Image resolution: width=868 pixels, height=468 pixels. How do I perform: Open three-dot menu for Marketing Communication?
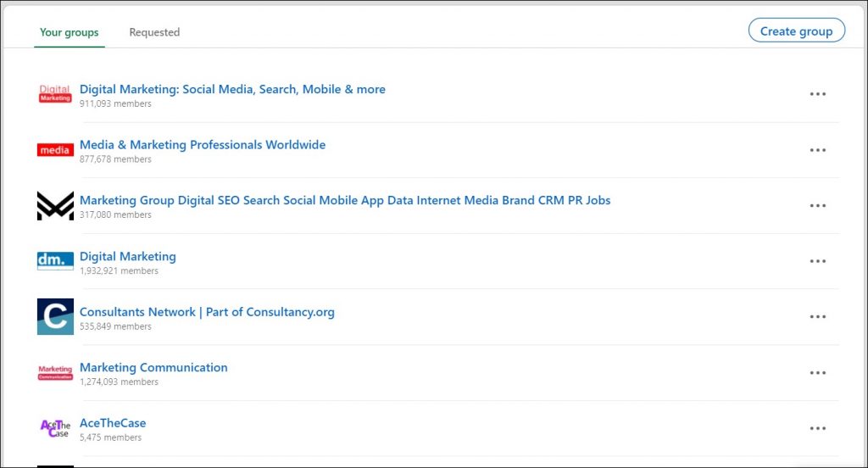pyautogui.click(x=817, y=373)
